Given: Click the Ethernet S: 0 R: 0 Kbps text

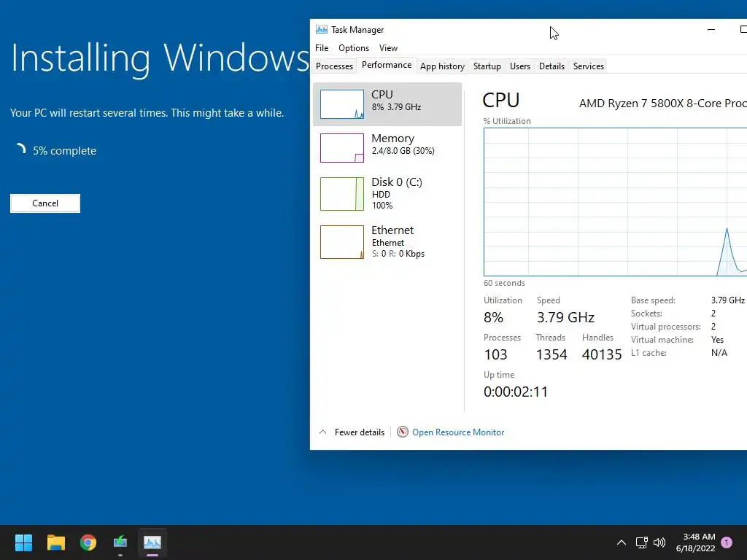Looking at the screenshot, I should [x=398, y=254].
